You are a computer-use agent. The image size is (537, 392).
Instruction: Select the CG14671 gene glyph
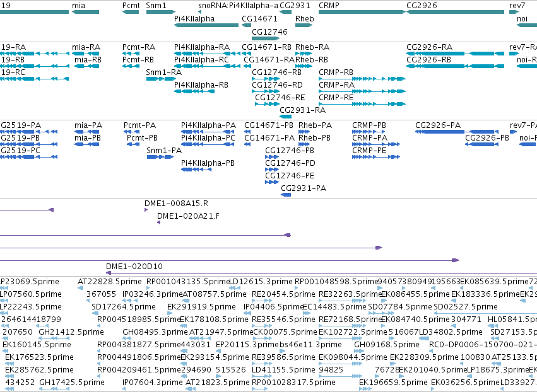[x=246, y=25]
